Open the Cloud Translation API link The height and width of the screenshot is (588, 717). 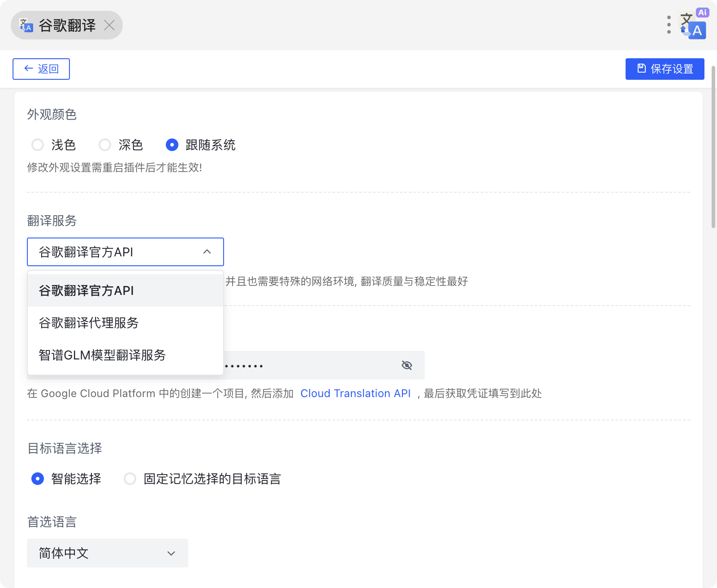[355, 393]
